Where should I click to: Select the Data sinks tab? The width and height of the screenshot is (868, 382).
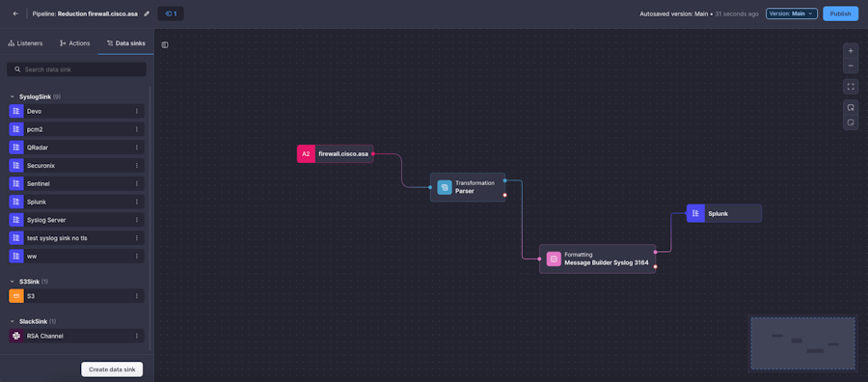pos(126,43)
